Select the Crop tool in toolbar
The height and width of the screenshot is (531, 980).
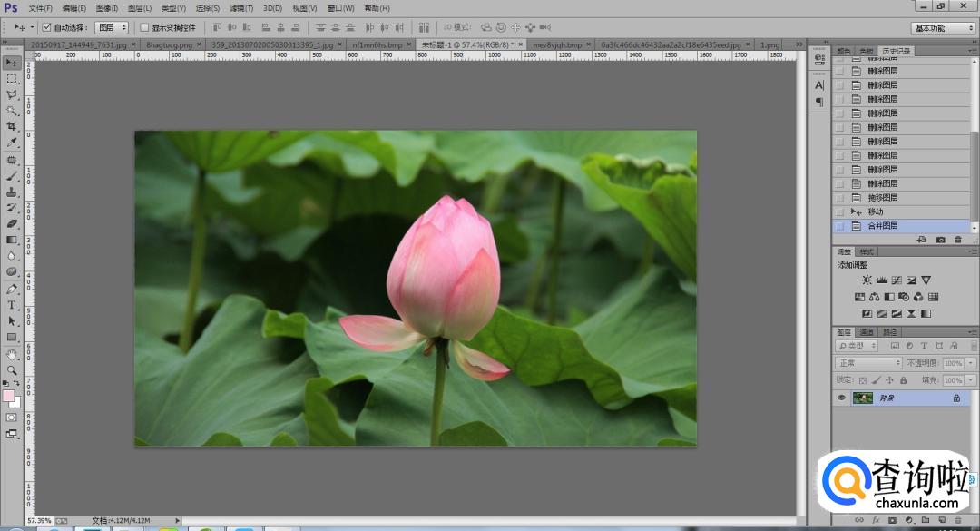pyautogui.click(x=12, y=126)
